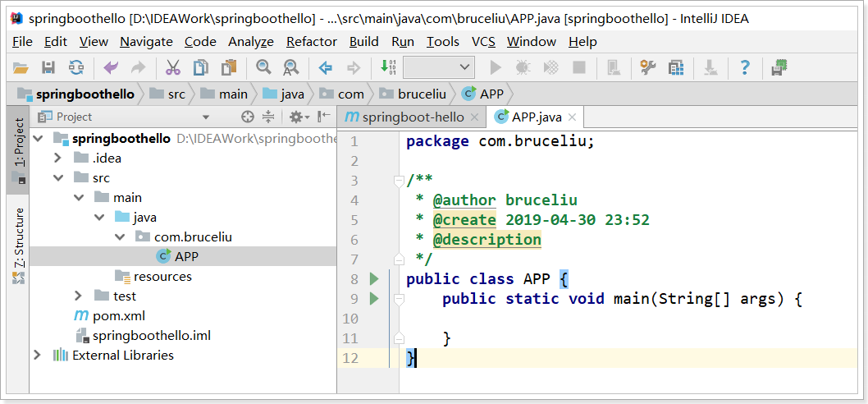Click the springboothello breadcrumb
This screenshot has height=404, width=868.
75,94
